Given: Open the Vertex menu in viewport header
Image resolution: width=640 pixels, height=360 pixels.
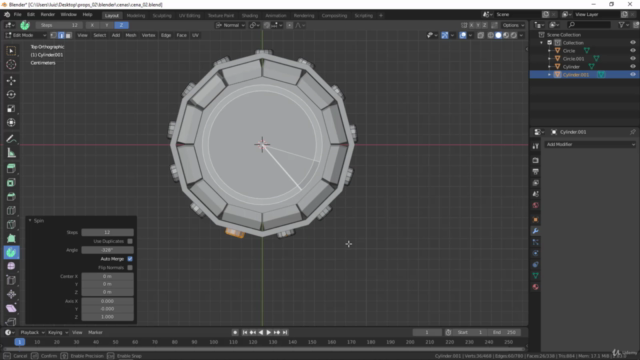Looking at the screenshot, I should [x=148, y=36].
